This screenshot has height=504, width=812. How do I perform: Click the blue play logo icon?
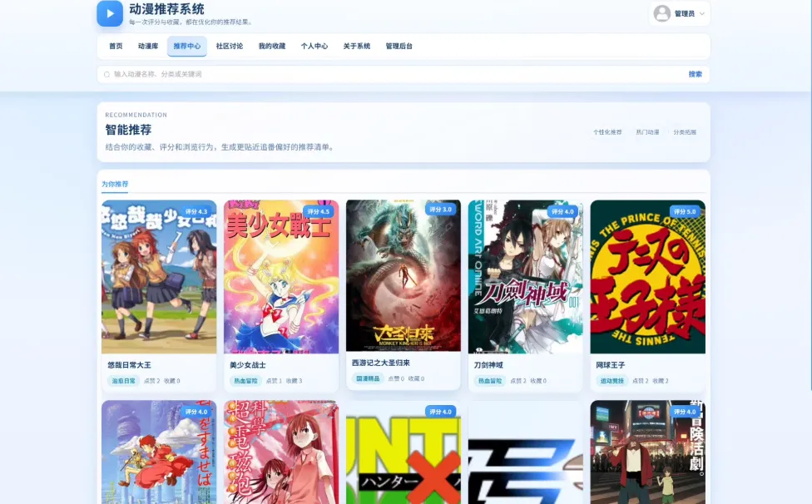pos(110,13)
